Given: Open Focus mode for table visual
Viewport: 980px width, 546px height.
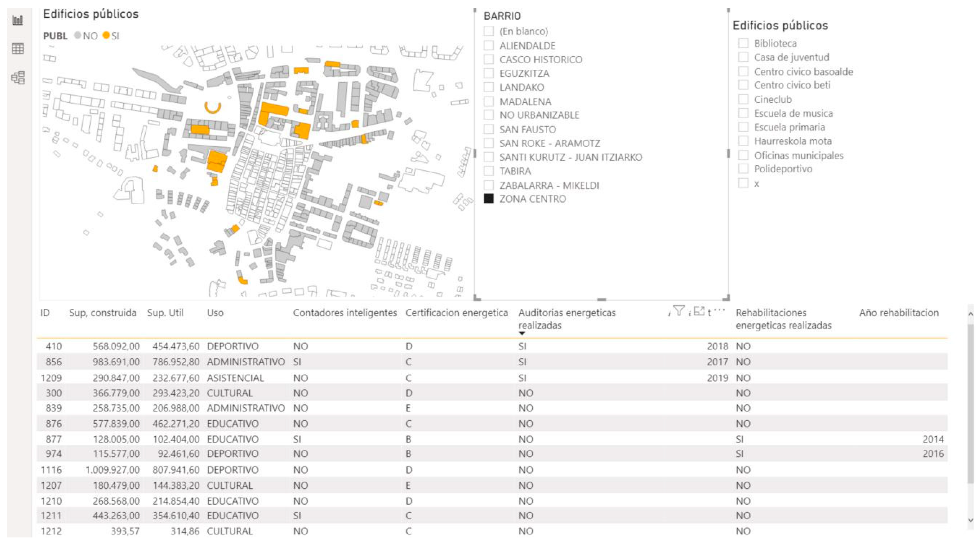Looking at the screenshot, I should pos(699,311).
